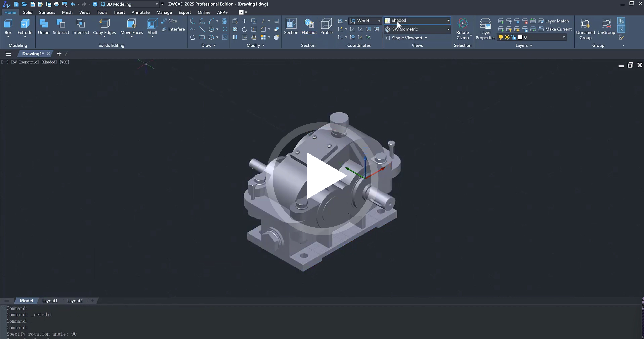Open the file tabs hamburger menu
The width and height of the screenshot is (644, 339).
pos(8,54)
